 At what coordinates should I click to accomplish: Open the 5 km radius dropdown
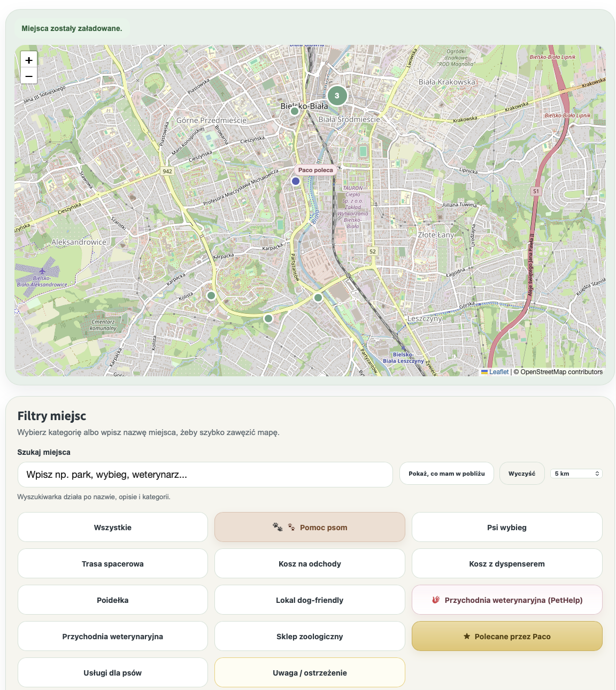[576, 474]
